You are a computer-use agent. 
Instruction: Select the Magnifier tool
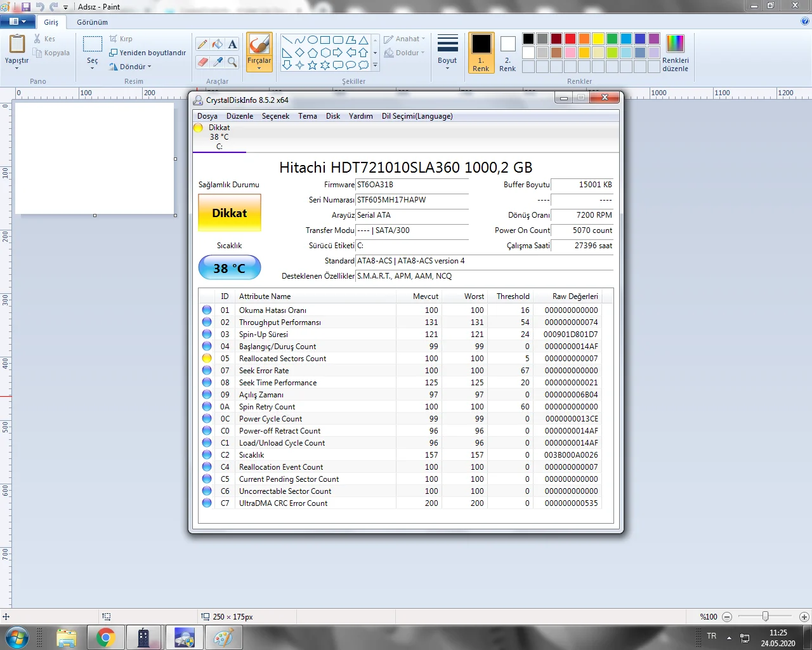coord(232,62)
